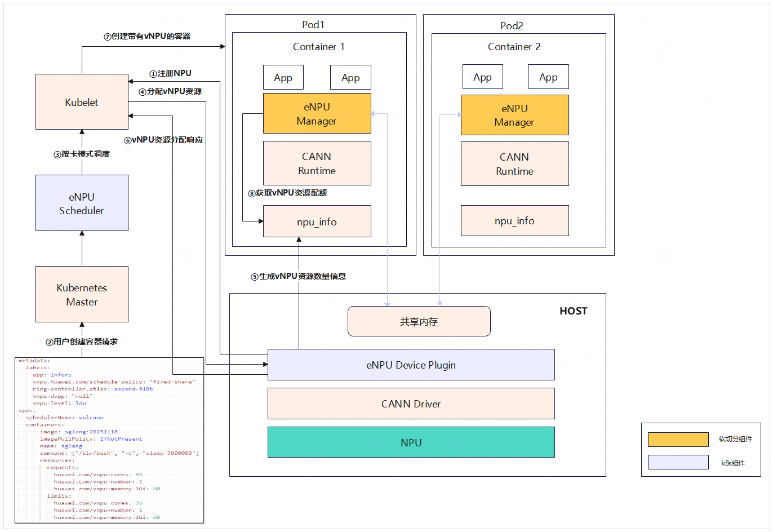Click the yellow 软切分组件 legend swatch
Screen dimensions: 773x532
[x=678, y=440]
